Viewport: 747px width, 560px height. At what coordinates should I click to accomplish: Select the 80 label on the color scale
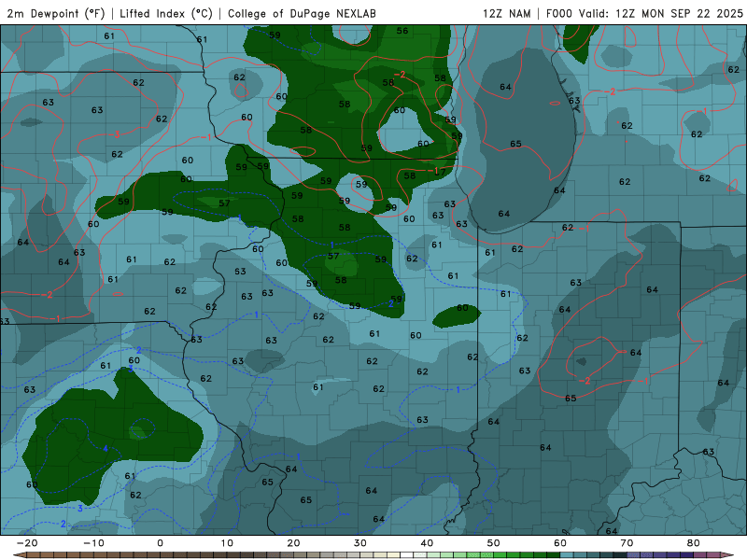694,543
